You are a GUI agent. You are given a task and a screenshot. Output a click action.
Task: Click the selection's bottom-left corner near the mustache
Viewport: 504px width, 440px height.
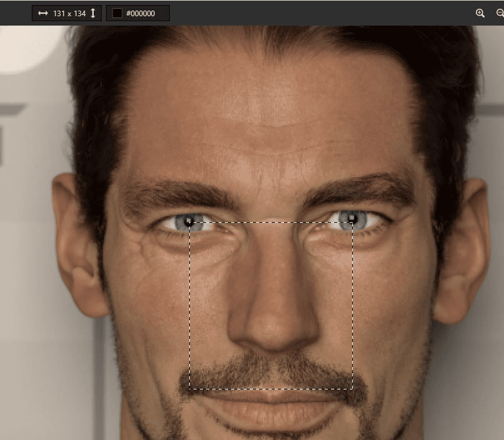click(189, 389)
